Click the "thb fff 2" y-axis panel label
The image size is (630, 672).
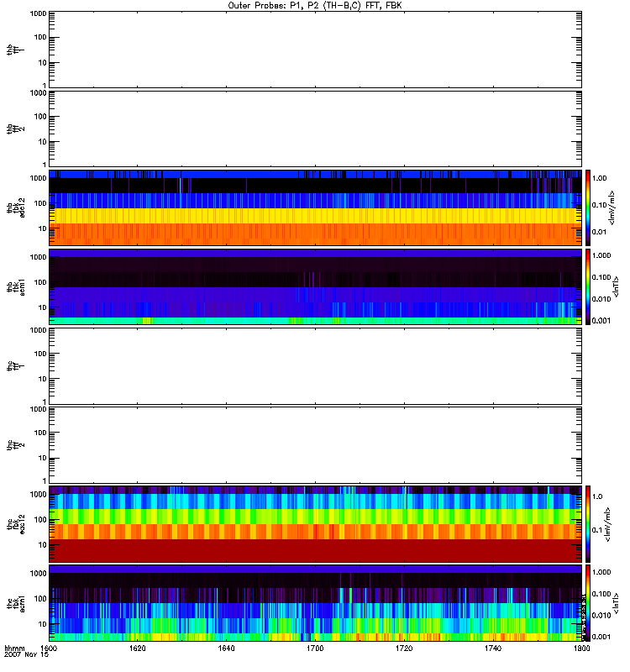15,129
